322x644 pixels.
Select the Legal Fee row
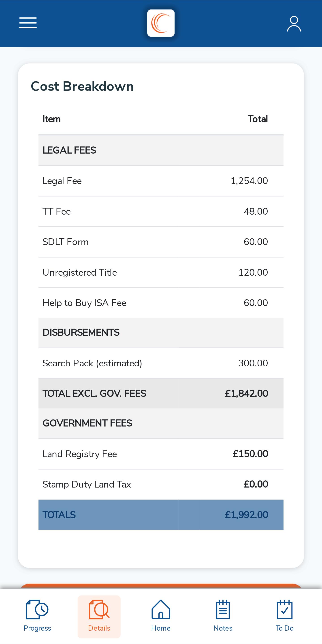point(161,181)
